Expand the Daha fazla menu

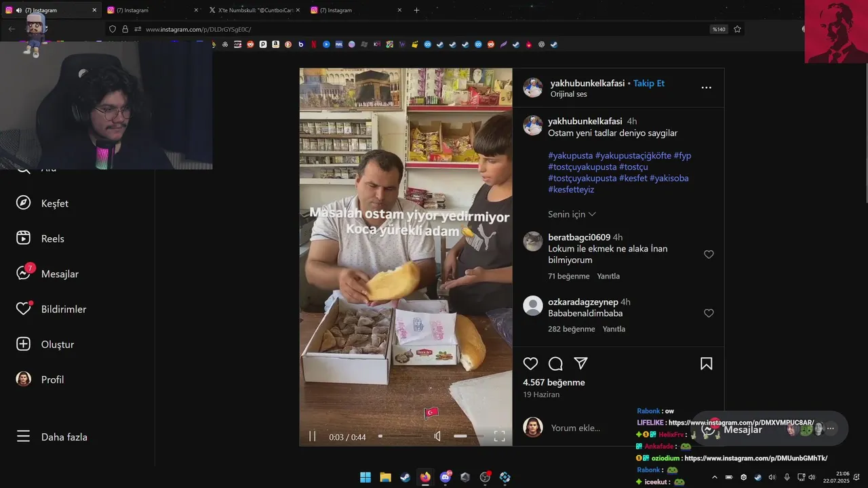pyautogui.click(x=52, y=437)
